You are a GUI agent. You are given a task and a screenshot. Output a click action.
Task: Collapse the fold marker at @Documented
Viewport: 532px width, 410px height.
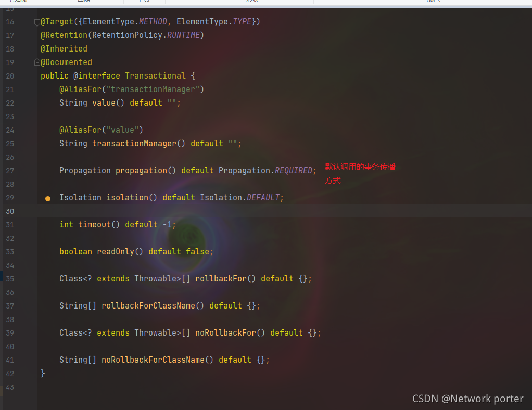click(x=36, y=62)
